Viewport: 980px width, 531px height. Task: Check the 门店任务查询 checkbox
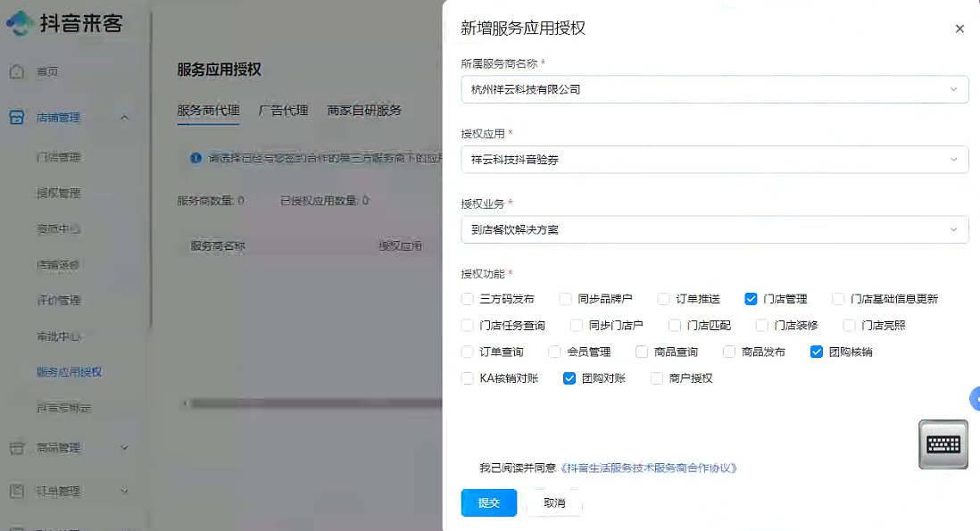(x=468, y=326)
